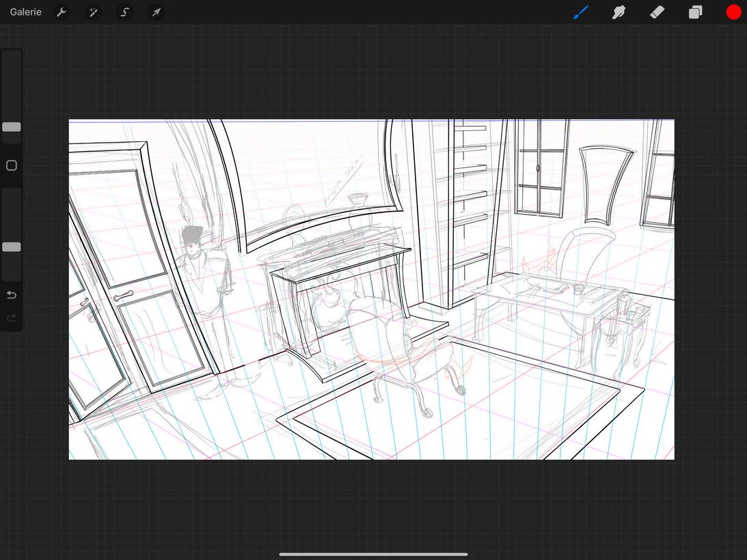Tap the drawing canvas artwork
This screenshot has height=560, width=747.
(372, 289)
